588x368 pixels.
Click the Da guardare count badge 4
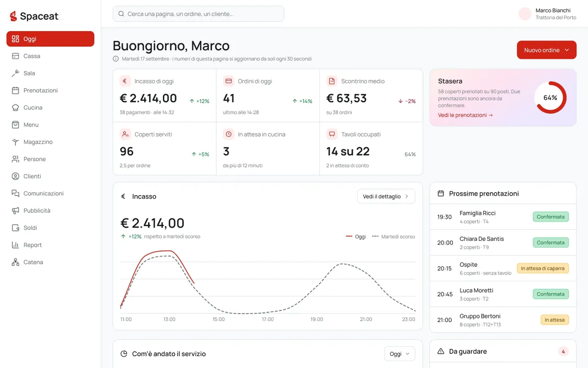coord(563,351)
